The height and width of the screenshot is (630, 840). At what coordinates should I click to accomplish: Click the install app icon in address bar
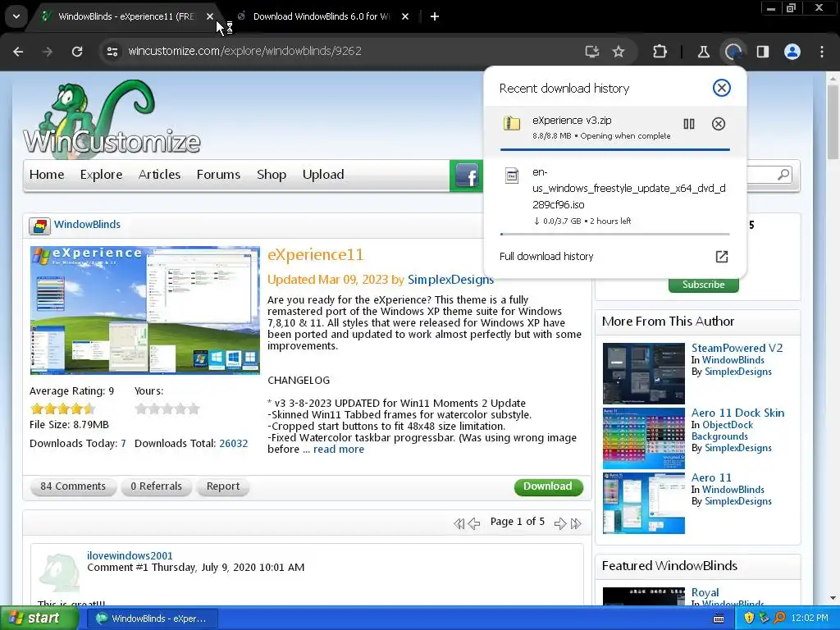coord(592,52)
